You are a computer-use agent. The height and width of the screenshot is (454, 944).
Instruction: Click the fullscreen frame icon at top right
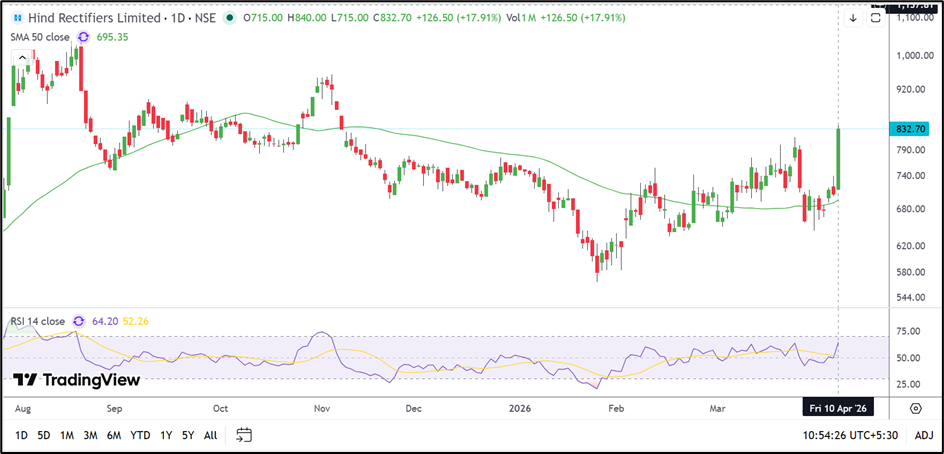tap(875, 19)
